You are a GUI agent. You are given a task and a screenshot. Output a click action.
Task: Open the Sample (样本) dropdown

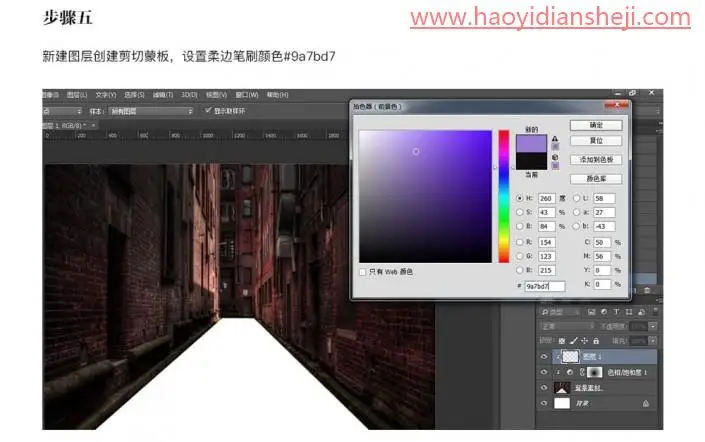point(151,111)
